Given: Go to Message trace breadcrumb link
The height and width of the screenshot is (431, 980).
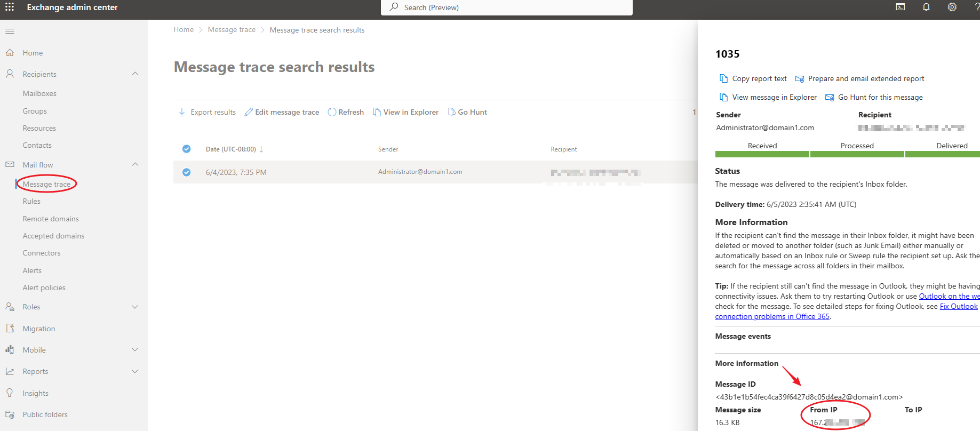Looking at the screenshot, I should (x=232, y=29).
